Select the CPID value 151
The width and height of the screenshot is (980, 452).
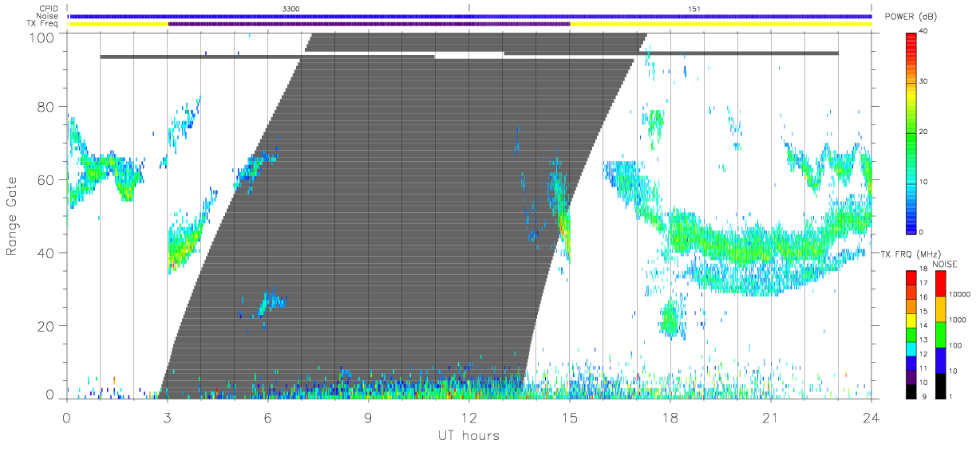(694, 8)
